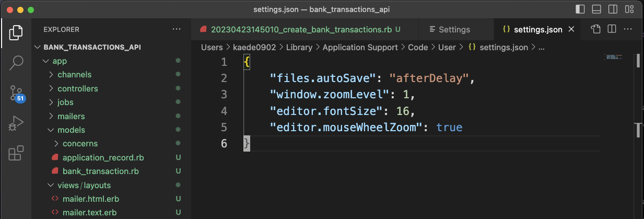644x219 pixels.
Task: Open the Run and Debug view
Action: point(16,124)
